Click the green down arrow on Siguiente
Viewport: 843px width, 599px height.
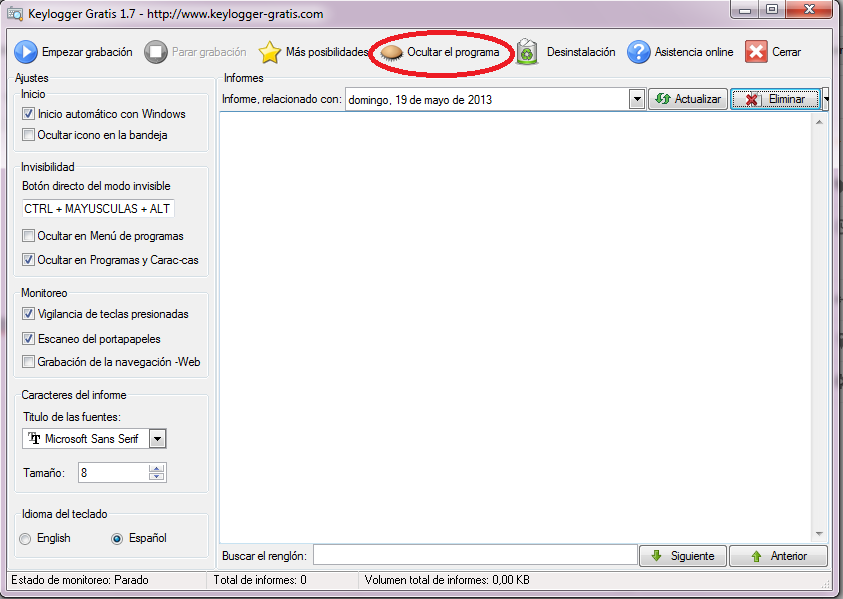[656, 555]
